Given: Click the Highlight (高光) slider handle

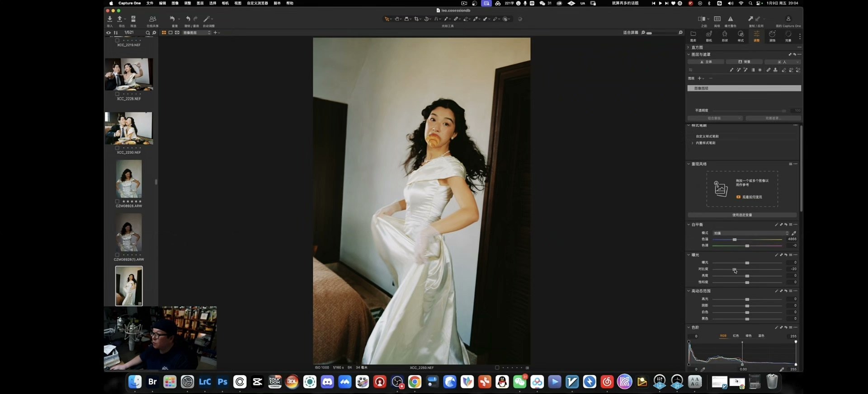Looking at the screenshot, I should coord(747,299).
